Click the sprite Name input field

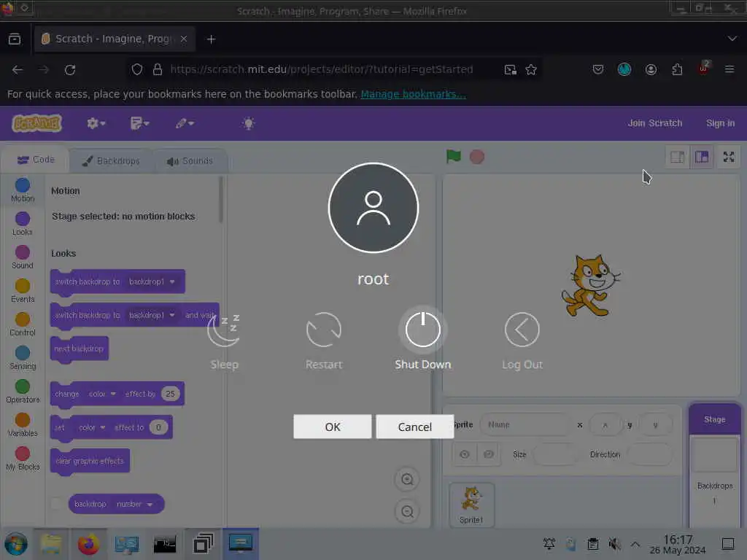click(525, 424)
